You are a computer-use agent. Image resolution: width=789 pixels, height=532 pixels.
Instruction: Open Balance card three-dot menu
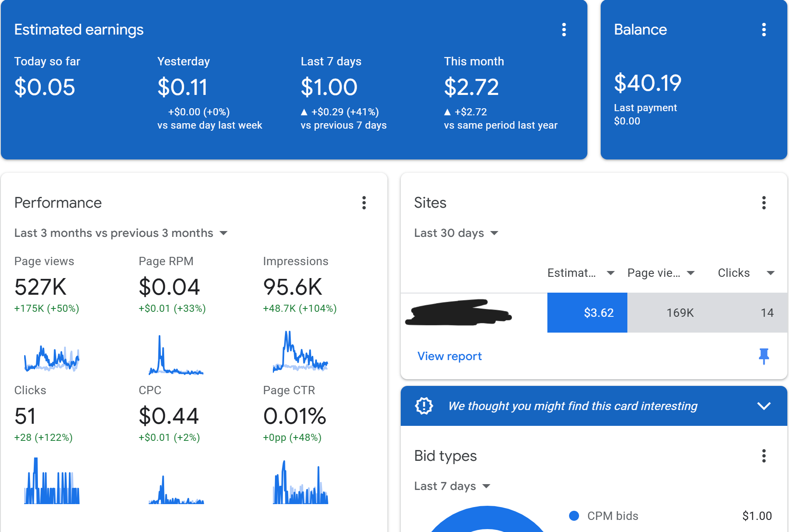764,30
